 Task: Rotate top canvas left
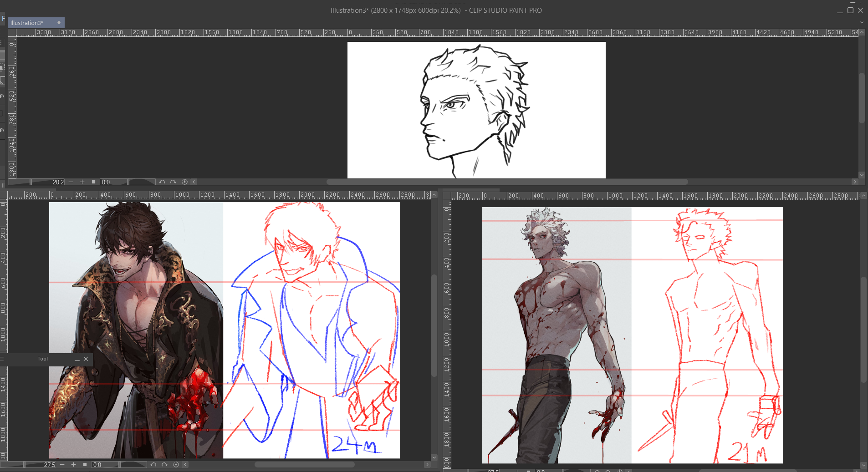click(x=162, y=182)
